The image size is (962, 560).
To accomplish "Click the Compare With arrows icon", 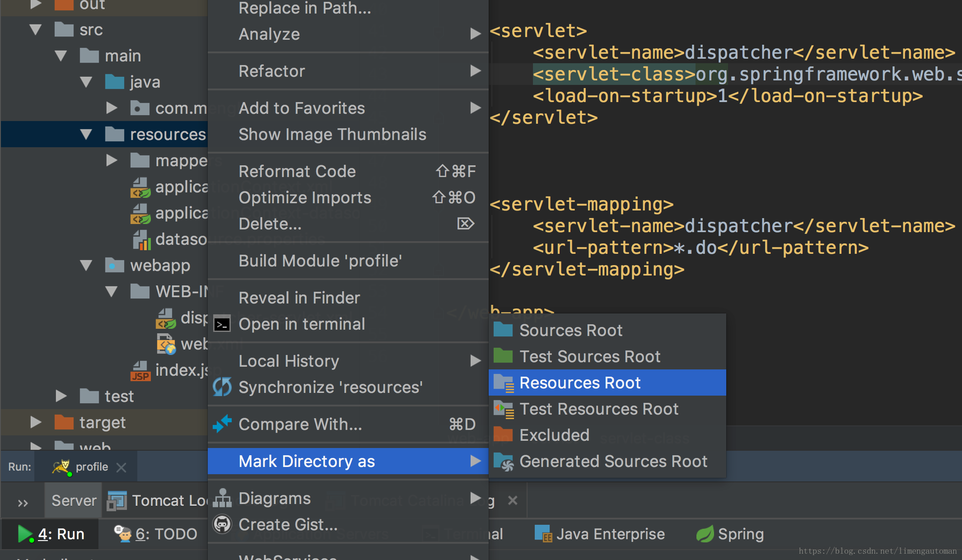I will [x=222, y=424].
